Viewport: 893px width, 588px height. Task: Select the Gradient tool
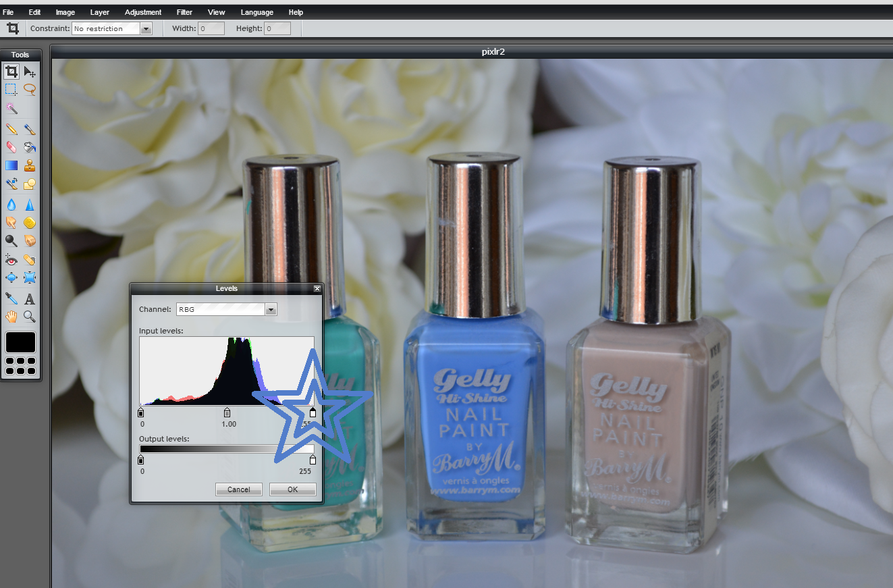11,165
